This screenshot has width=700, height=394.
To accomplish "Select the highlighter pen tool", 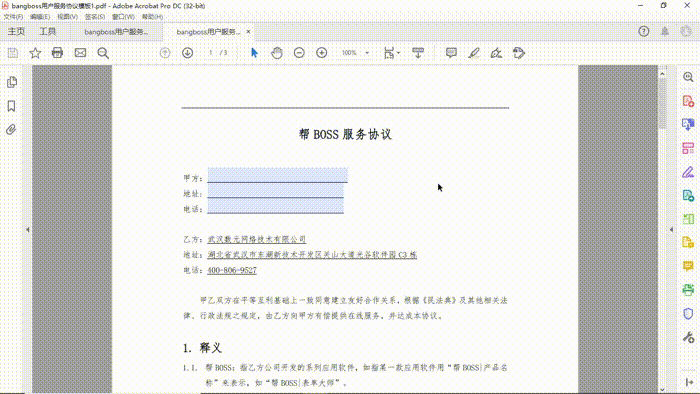I will pyautogui.click(x=474, y=53).
